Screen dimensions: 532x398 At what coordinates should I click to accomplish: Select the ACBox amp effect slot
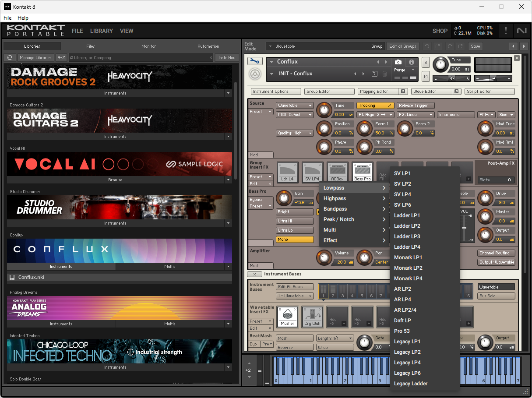tap(337, 172)
